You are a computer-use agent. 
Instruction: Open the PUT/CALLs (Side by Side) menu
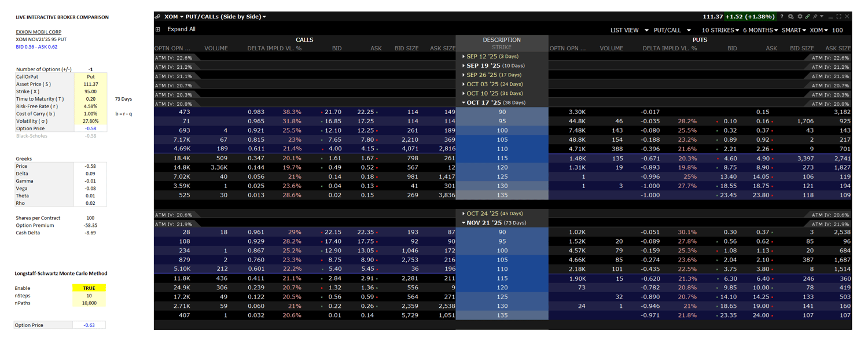226,17
